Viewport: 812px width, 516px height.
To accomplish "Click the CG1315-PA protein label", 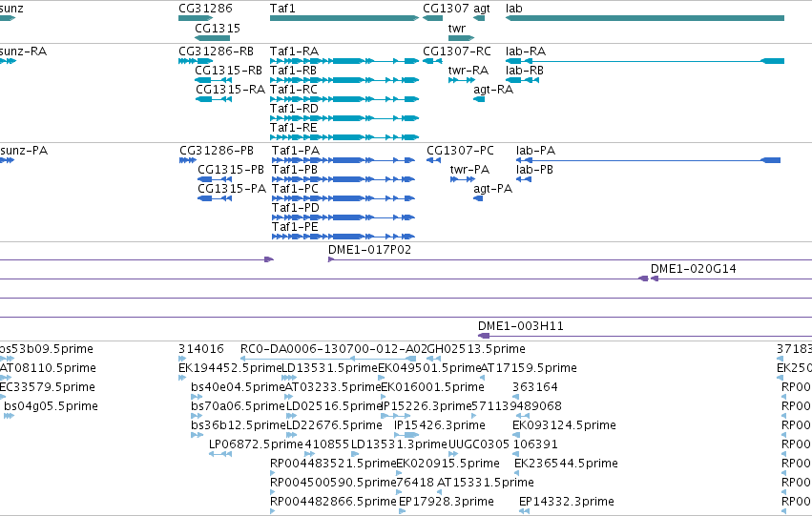I will click(232, 189).
